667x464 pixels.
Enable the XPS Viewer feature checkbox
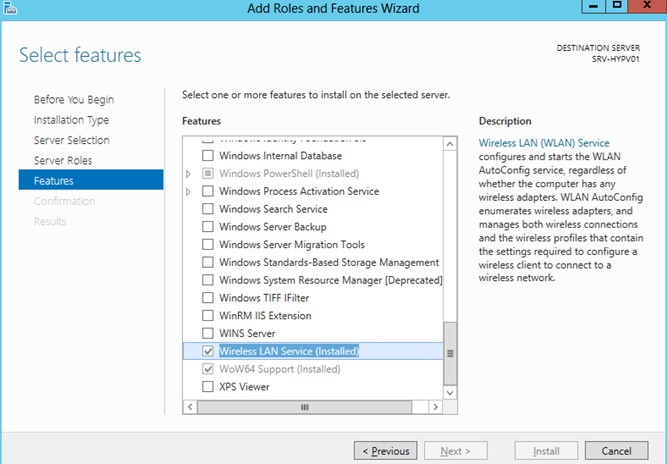pos(208,386)
